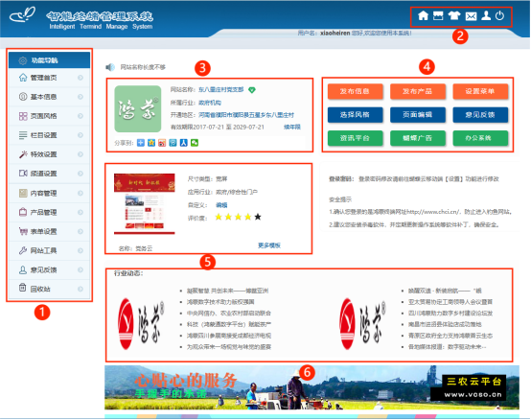Open news item 南昌市进贤县体验店成功落地
Image resolution: width=531 pixels, height=420 pixels.
pos(445,324)
